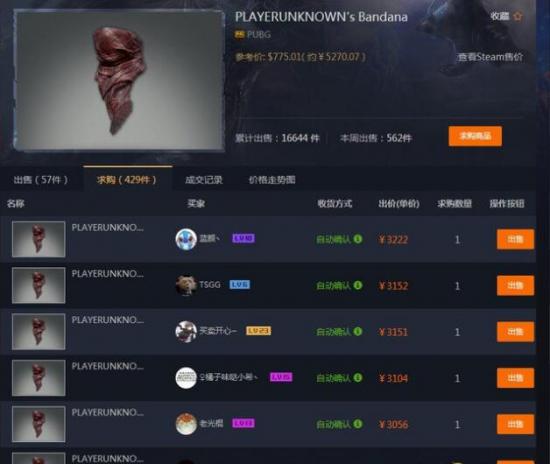The image size is (550, 464).
Task: Click the info icon on the ¥3152 row
Action: 358,285
